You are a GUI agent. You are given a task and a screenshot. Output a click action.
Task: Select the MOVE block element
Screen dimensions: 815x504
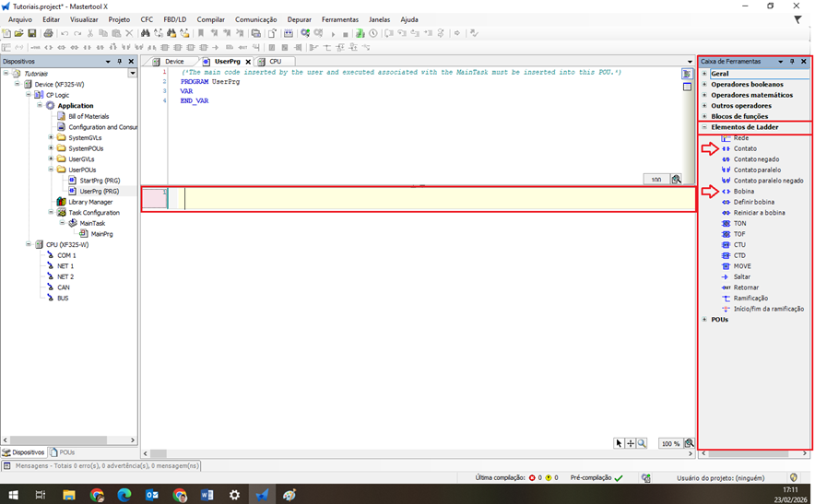742,266
